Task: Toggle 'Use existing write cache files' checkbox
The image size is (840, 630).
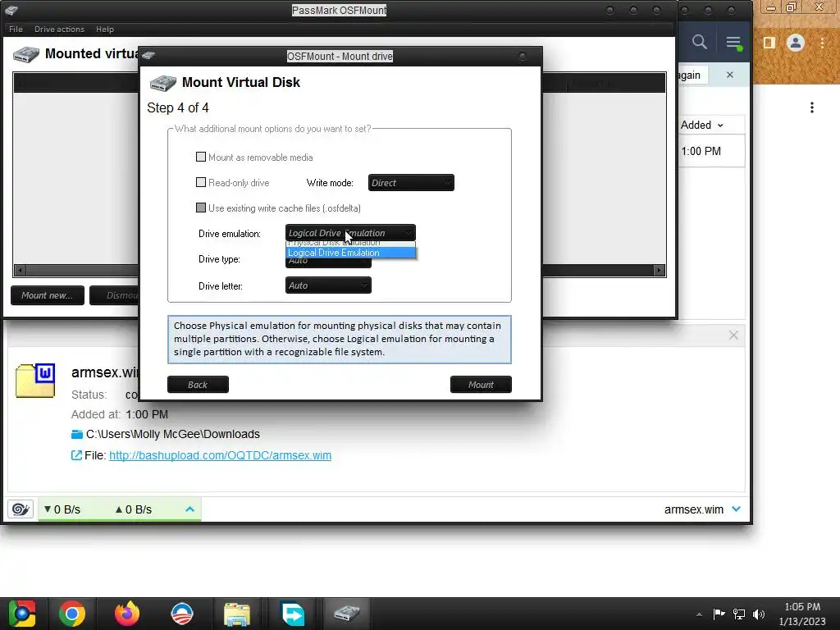Action: (201, 208)
